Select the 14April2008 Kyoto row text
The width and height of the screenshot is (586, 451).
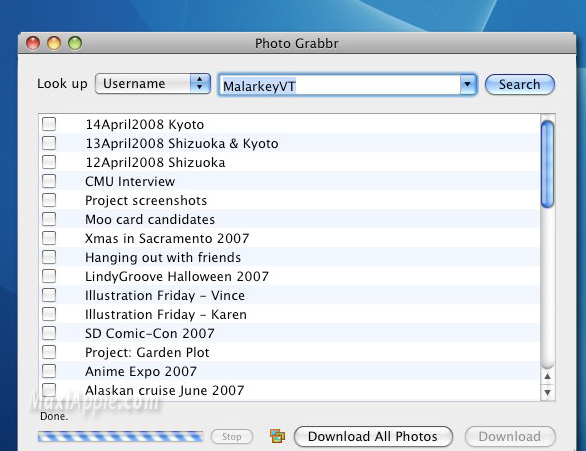145,124
